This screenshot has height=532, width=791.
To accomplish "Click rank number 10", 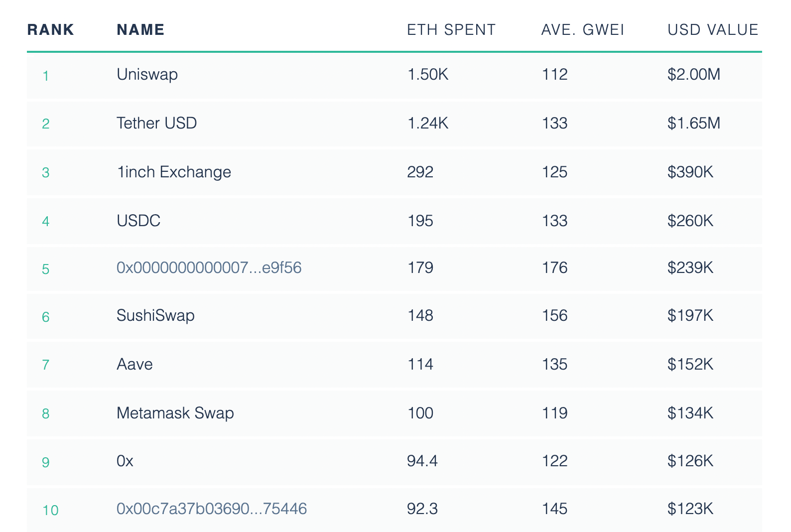I will click(50, 511).
